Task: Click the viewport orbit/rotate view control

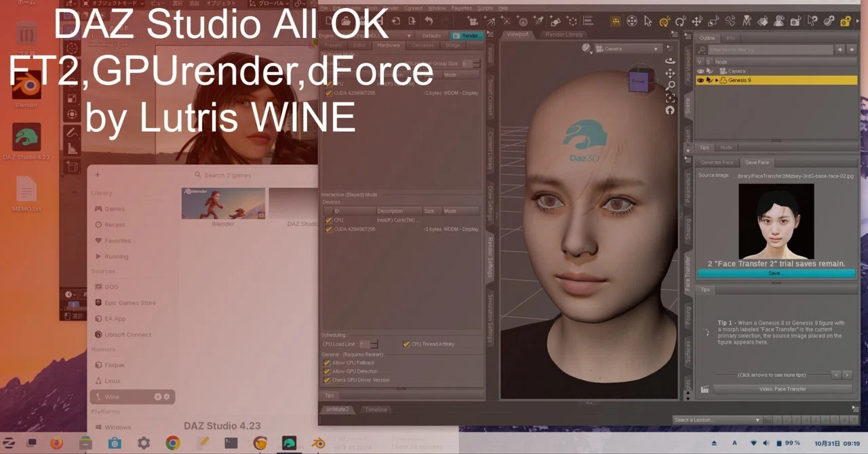Action: (670, 61)
